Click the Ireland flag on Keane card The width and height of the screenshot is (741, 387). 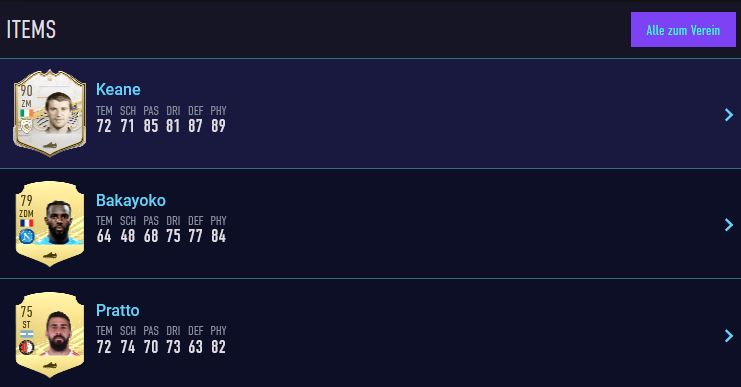click(26, 113)
